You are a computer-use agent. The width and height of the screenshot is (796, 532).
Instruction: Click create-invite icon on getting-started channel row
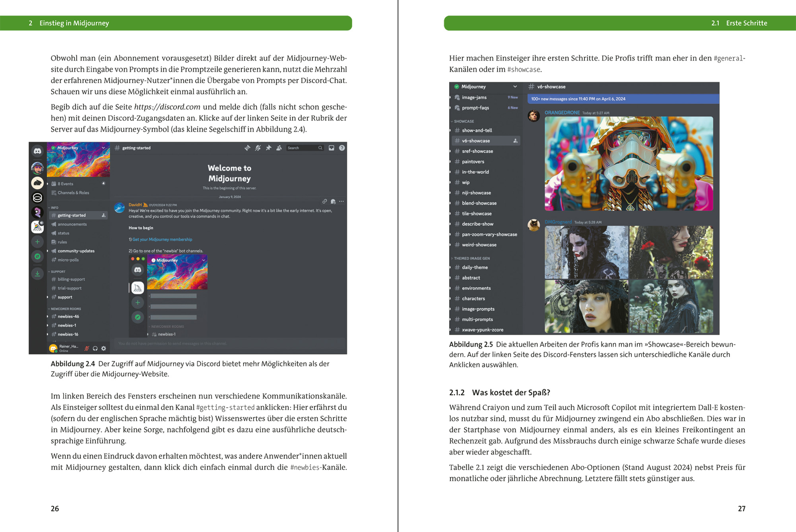(x=103, y=215)
